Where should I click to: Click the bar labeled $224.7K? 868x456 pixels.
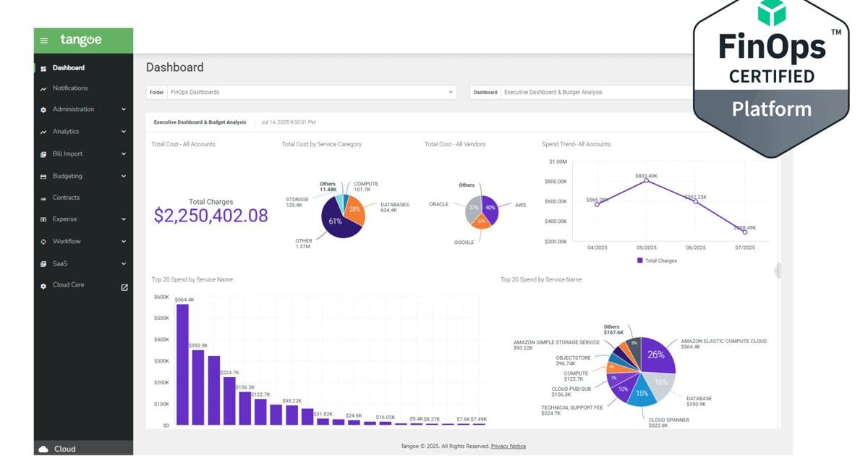pyautogui.click(x=229, y=401)
